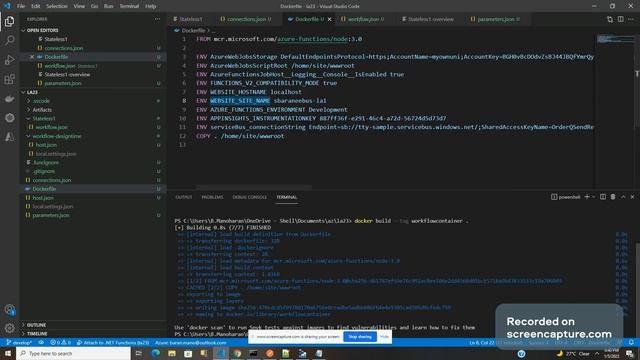Open the Terminal menu
The height and width of the screenshot is (360, 640).
(x=129, y=6)
